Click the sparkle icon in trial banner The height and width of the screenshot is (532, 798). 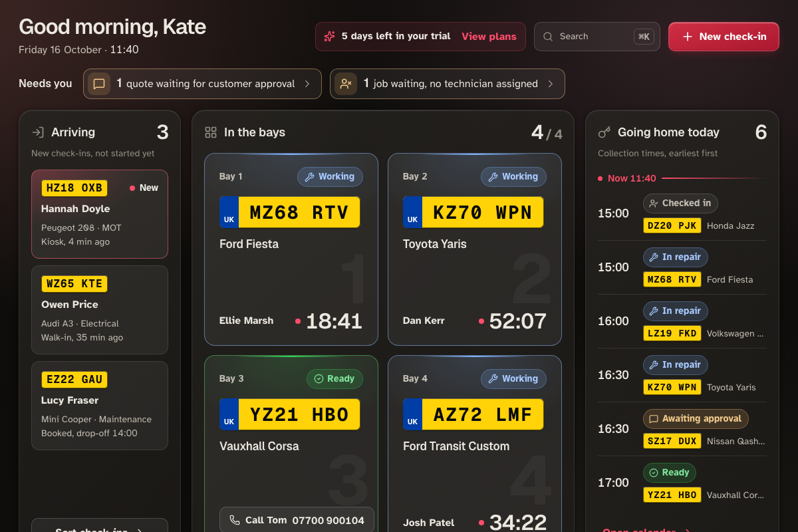[329, 37]
